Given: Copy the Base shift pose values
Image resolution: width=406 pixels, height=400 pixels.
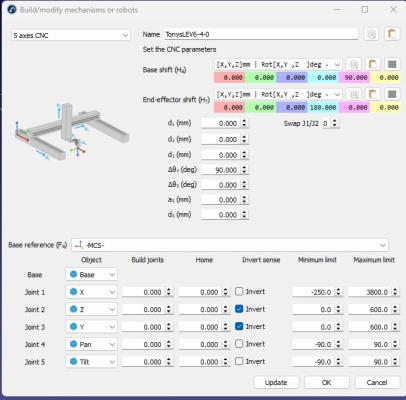Looking at the screenshot, I should coord(354,64).
